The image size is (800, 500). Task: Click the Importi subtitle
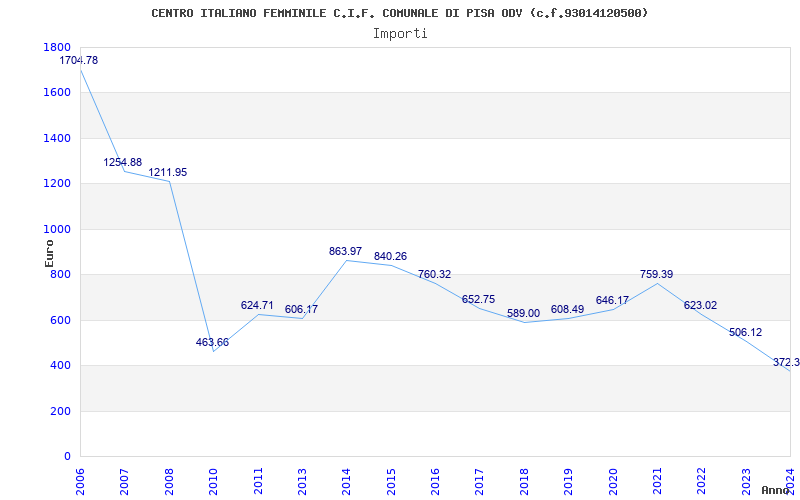click(400, 34)
